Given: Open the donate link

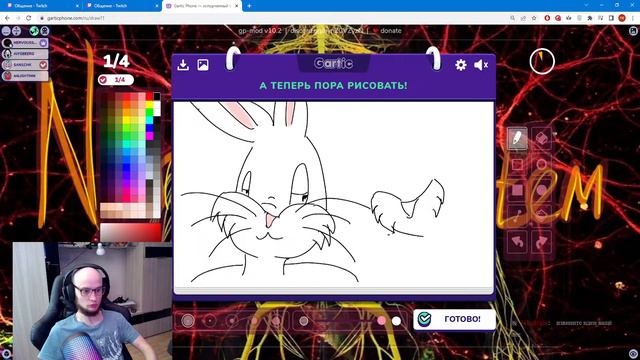Looking at the screenshot, I should click(391, 31).
